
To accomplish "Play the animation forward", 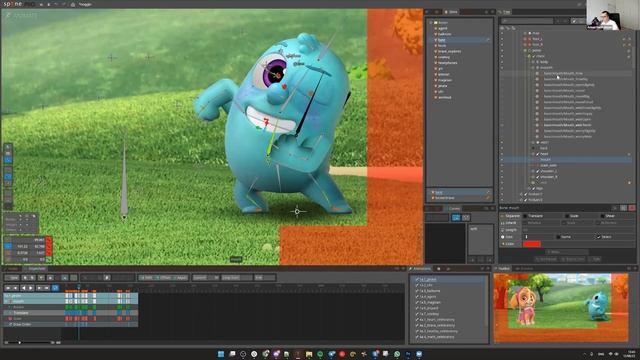I will click(31, 288).
